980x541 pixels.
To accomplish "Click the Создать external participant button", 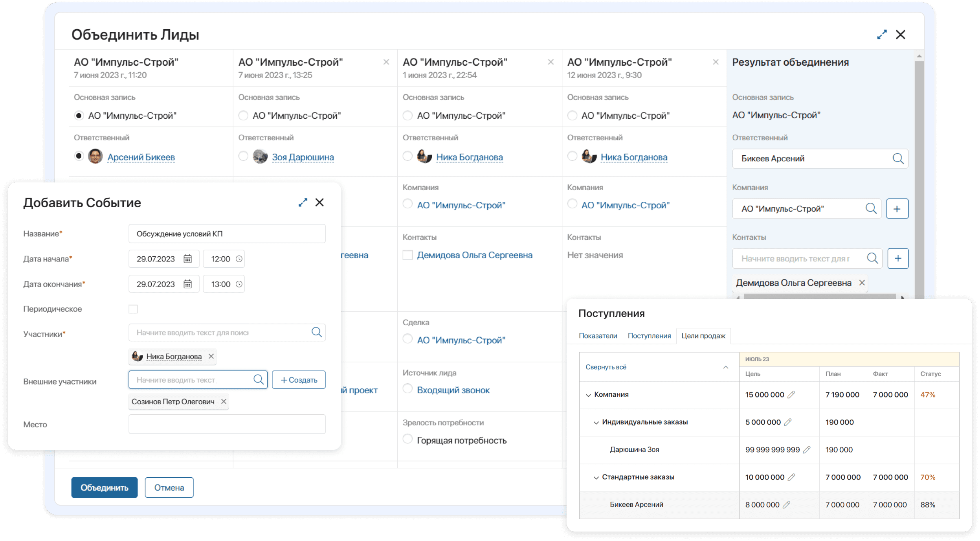I will pos(299,380).
